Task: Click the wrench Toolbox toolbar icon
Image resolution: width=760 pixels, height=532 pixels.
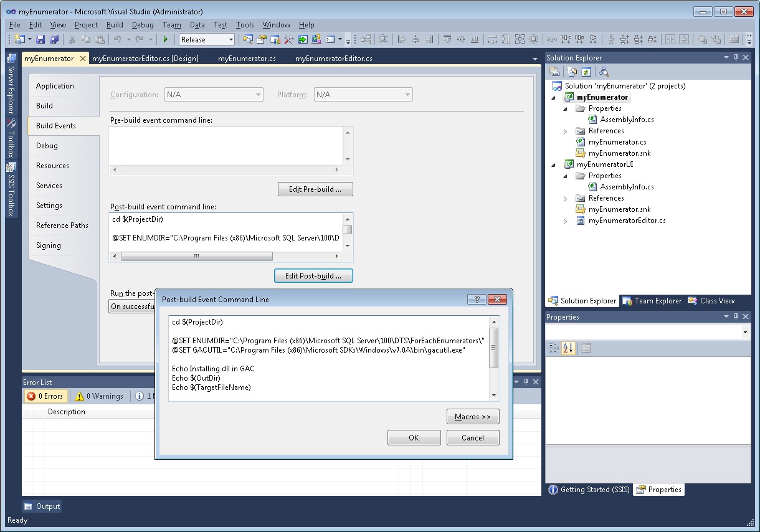Action: click(289, 39)
